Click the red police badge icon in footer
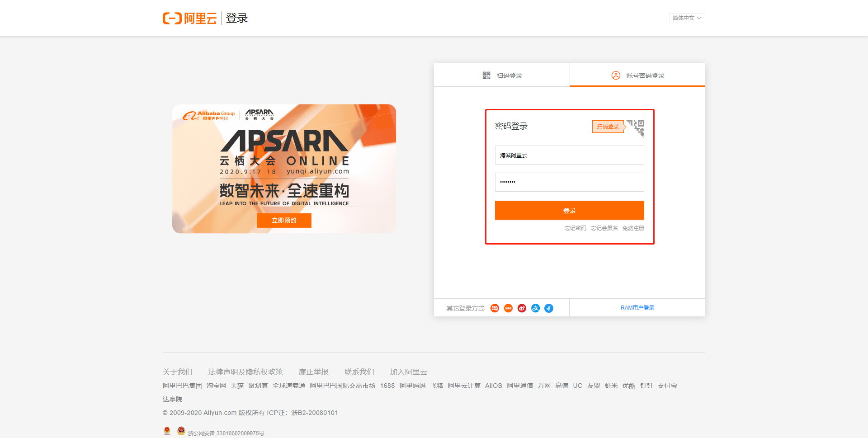Viewport: 868px width, 438px height. tap(167, 431)
